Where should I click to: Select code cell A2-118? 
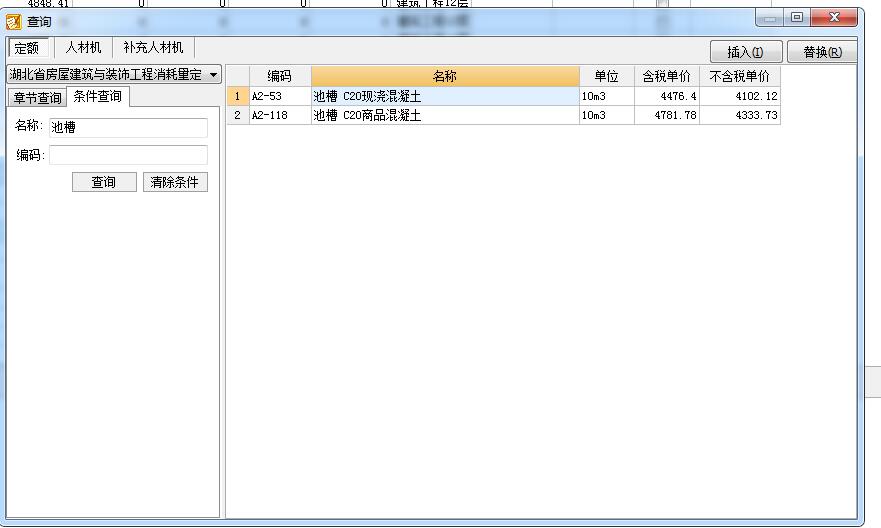pyautogui.click(x=280, y=115)
